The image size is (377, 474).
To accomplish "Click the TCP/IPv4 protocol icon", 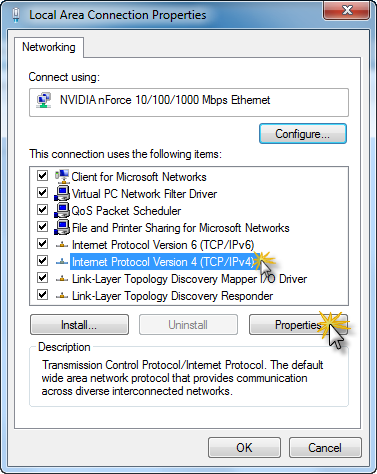I will pos(62,262).
